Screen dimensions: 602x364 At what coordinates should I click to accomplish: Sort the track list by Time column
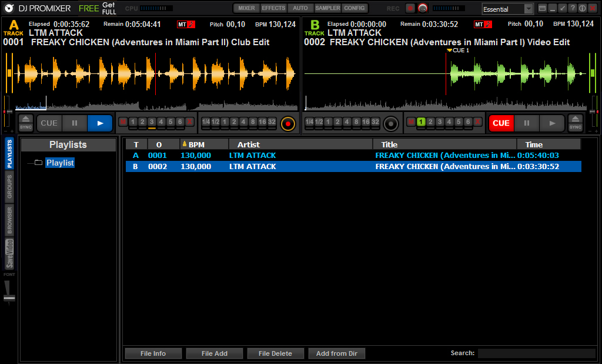(x=549, y=144)
